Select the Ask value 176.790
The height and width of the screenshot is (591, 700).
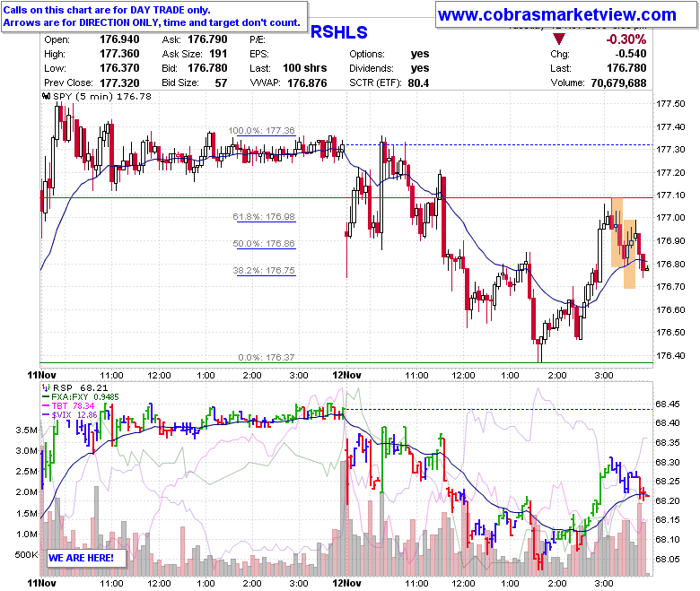(x=207, y=39)
